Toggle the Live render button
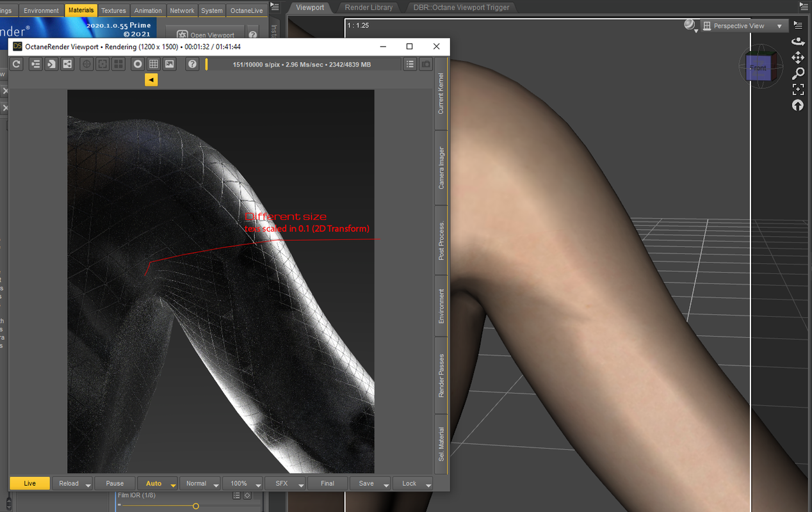The width and height of the screenshot is (812, 512). point(29,483)
